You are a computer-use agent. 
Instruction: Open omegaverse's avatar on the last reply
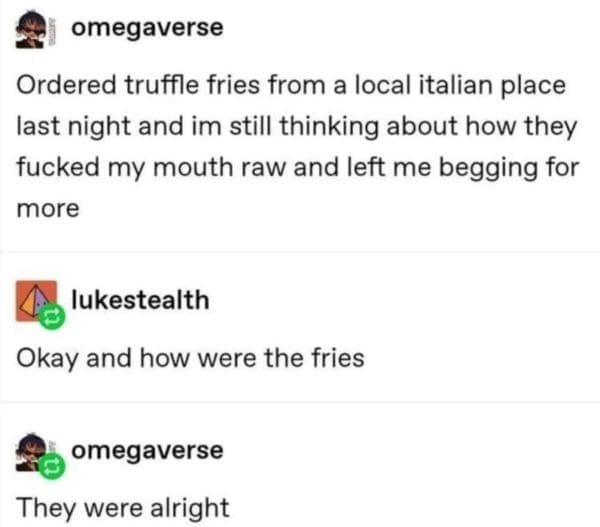pyautogui.click(x=31, y=452)
